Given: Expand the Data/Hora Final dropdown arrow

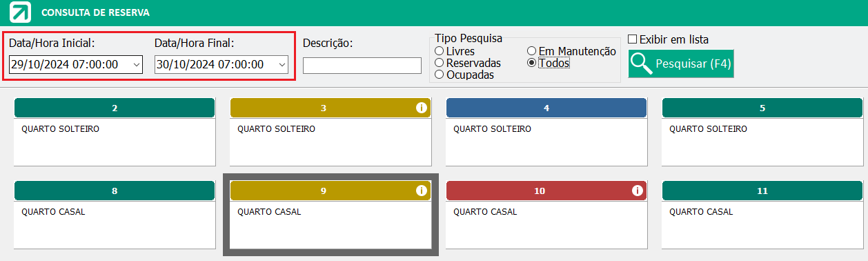Looking at the screenshot, I should tap(282, 65).
